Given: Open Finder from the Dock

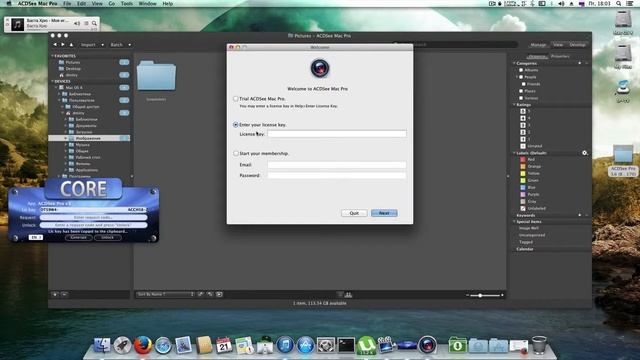Looking at the screenshot, I should coord(102,345).
